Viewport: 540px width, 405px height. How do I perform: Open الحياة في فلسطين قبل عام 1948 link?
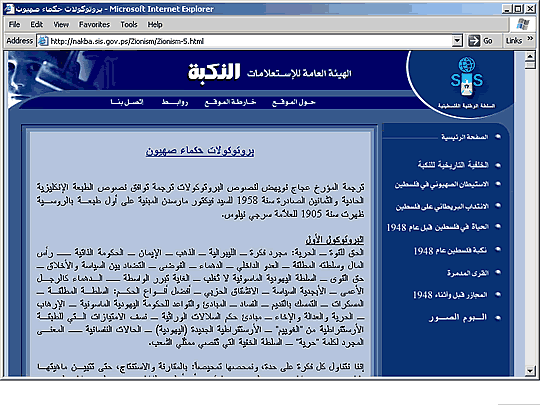coord(438,227)
